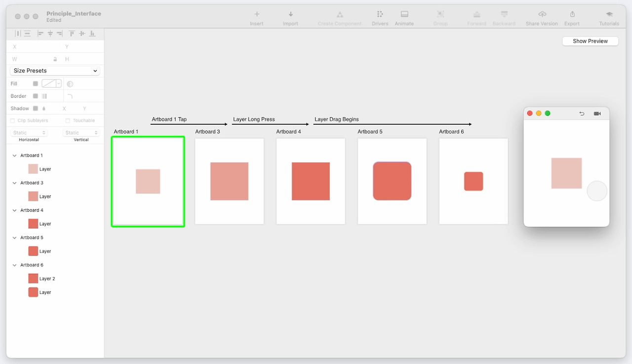632x364 pixels.
Task: Select Artboard 4 label on canvas
Action: point(288,132)
